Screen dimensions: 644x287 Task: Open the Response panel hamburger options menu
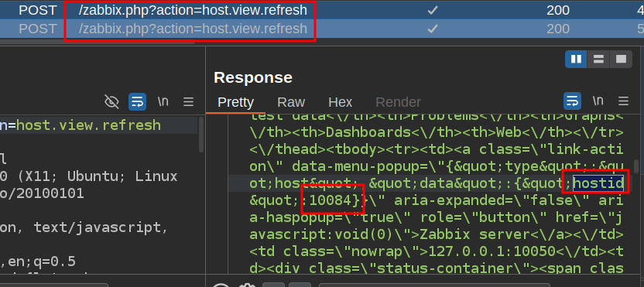click(623, 101)
